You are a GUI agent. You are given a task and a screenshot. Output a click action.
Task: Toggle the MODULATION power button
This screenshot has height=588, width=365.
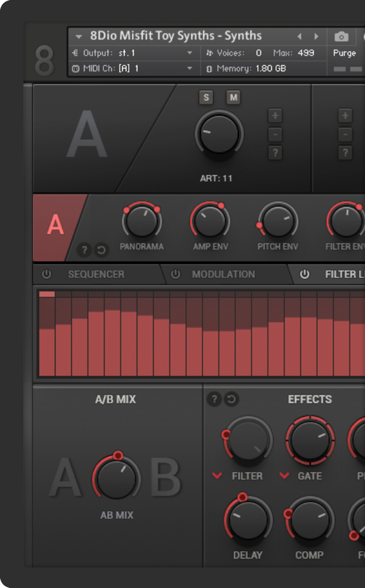click(x=176, y=274)
